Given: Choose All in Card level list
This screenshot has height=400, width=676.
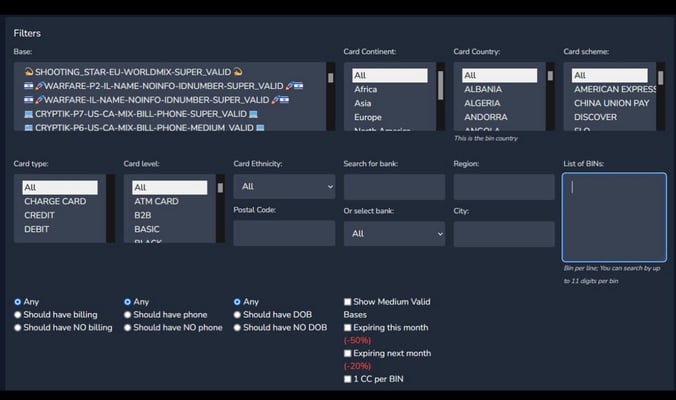Looking at the screenshot, I should click(x=170, y=188).
